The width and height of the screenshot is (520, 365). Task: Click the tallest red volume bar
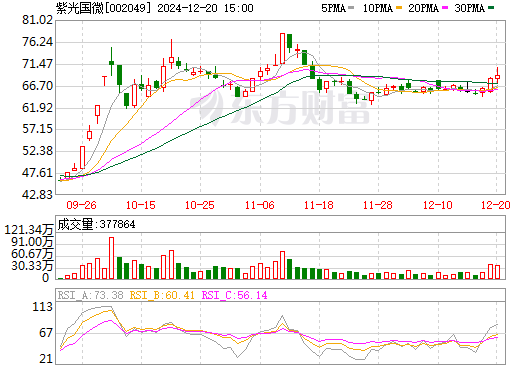[111, 258]
